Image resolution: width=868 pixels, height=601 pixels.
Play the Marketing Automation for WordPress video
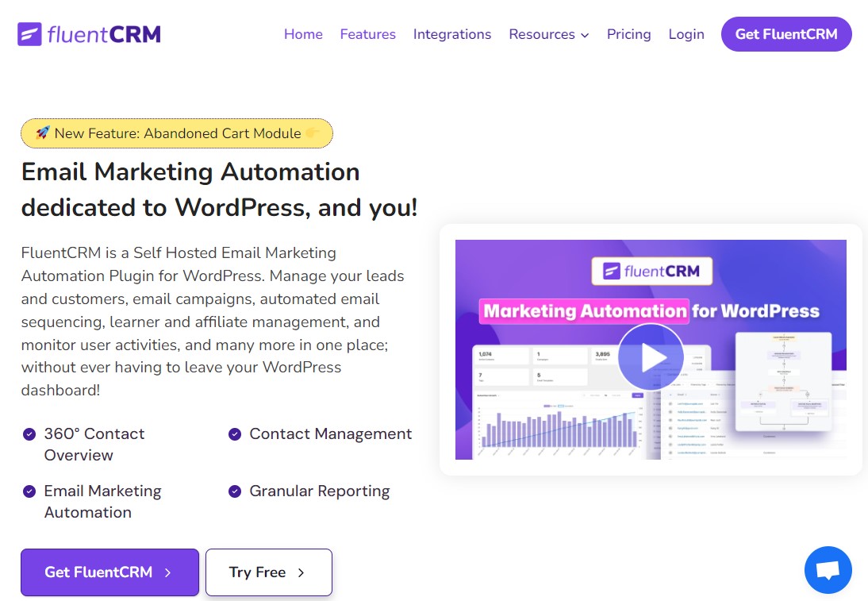651,357
